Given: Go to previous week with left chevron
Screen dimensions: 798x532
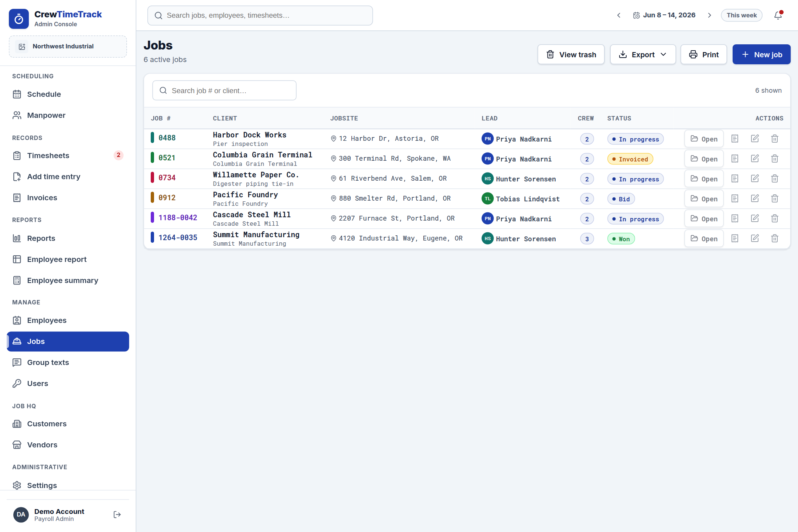Looking at the screenshot, I should [619, 15].
